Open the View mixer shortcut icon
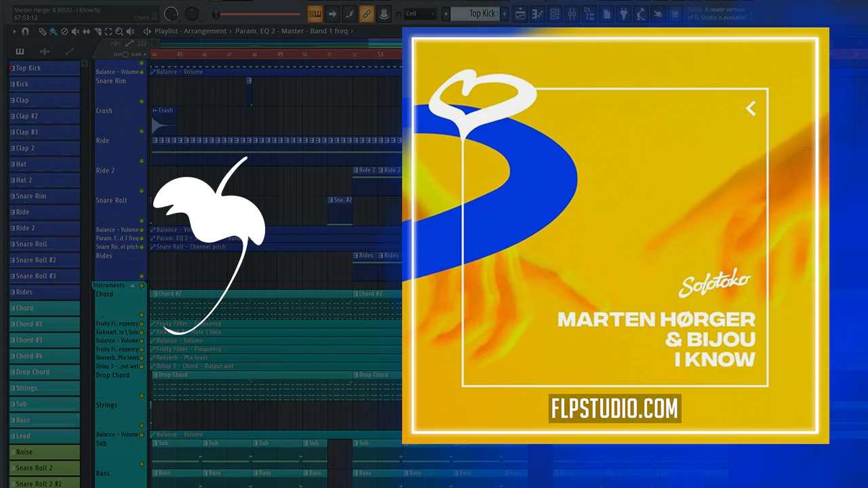Viewport: 868px width, 488px height. click(x=572, y=14)
